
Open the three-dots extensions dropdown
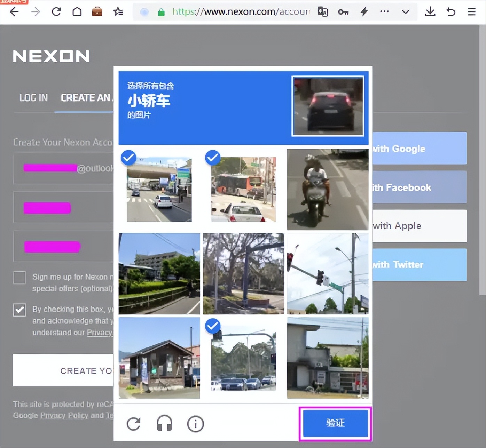click(x=384, y=11)
